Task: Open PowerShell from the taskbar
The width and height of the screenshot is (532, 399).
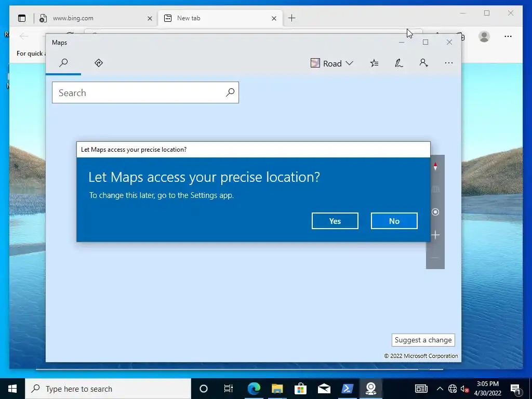Action: click(348, 389)
